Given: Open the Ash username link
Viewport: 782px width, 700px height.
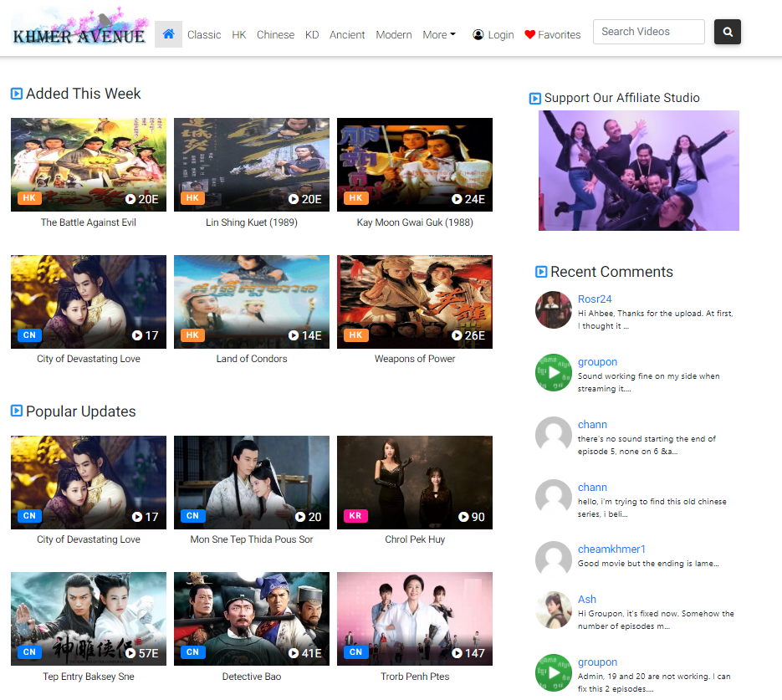Looking at the screenshot, I should (x=587, y=600).
